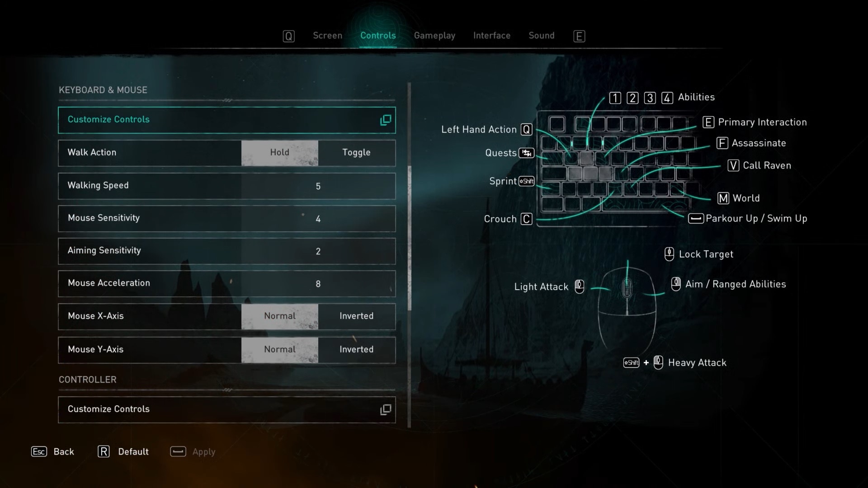
Task: Open Keyboard & Mouse Customize Controls
Action: point(227,119)
